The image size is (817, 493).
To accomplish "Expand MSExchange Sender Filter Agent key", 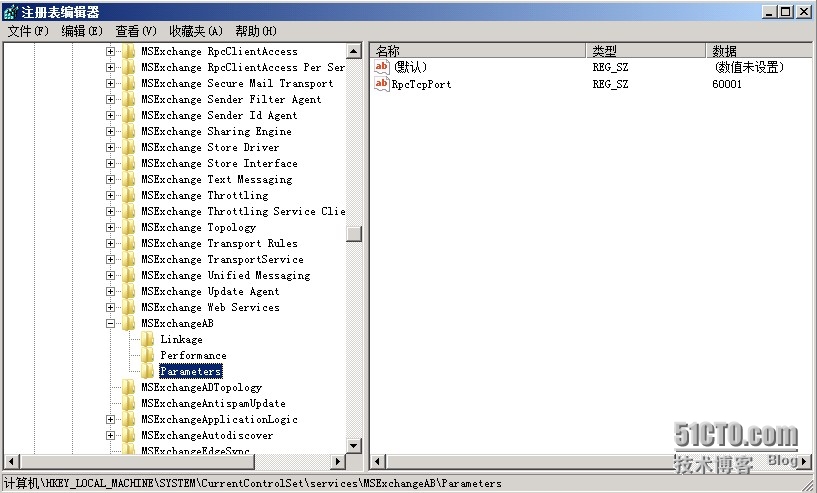I will (x=110, y=100).
